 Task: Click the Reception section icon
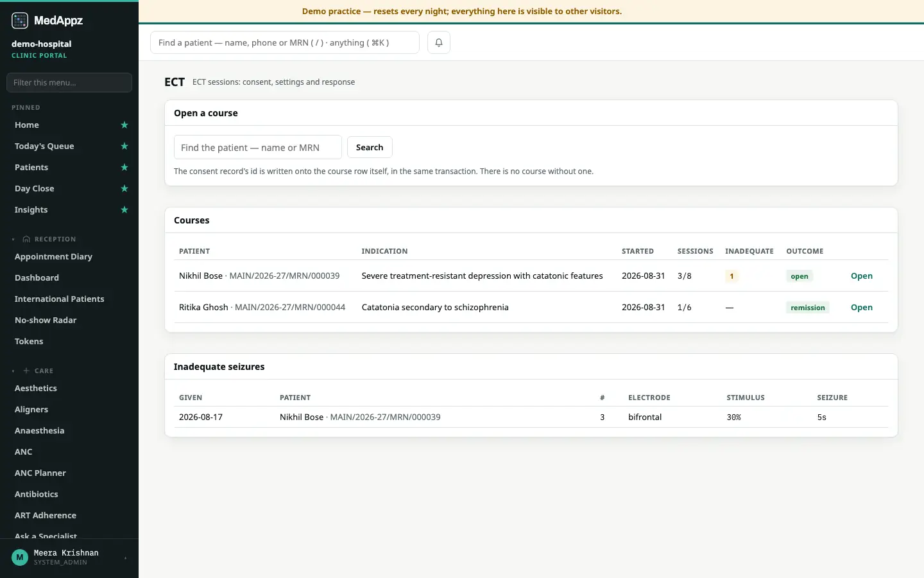pyautogui.click(x=26, y=240)
